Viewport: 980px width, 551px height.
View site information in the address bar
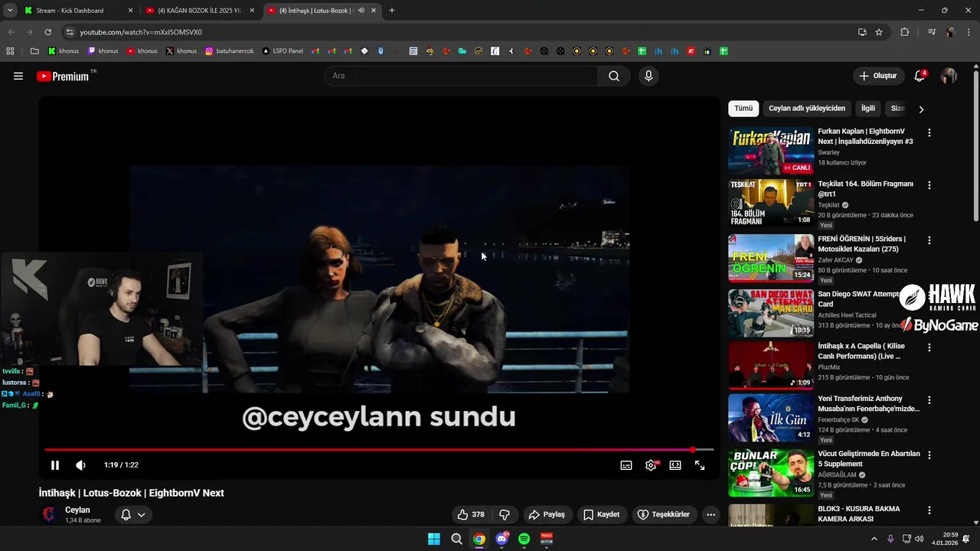70,32
